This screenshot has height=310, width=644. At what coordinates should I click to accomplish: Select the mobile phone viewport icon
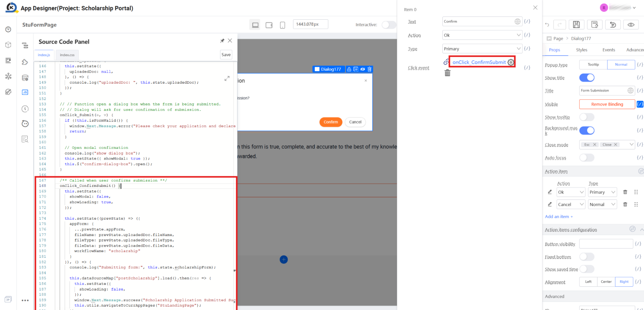pyautogui.click(x=283, y=25)
